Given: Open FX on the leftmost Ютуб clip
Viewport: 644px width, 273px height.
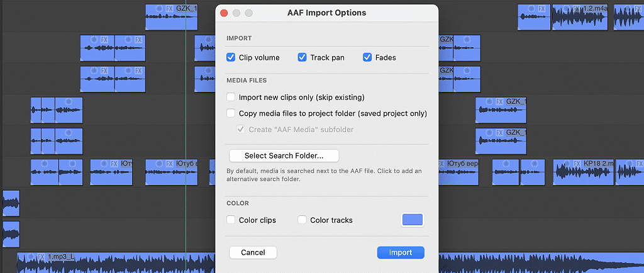Looking at the screenshot, I should coord(114,164).
